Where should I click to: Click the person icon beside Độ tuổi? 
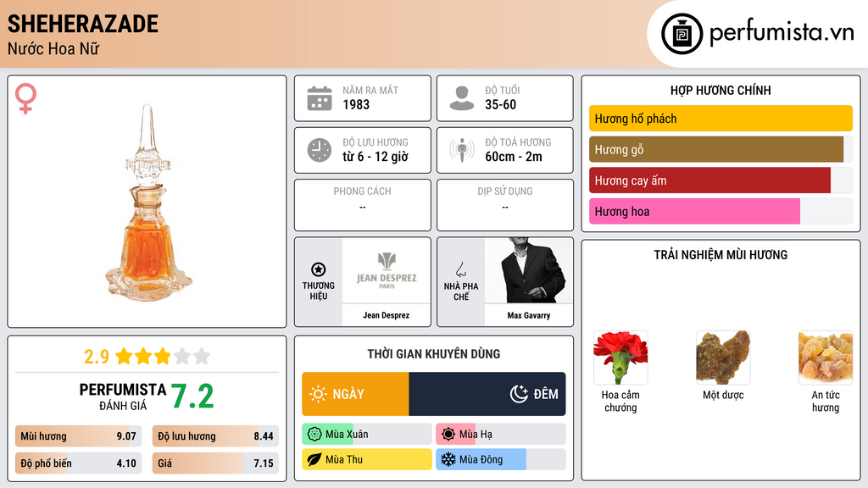(x=462, y=98)
